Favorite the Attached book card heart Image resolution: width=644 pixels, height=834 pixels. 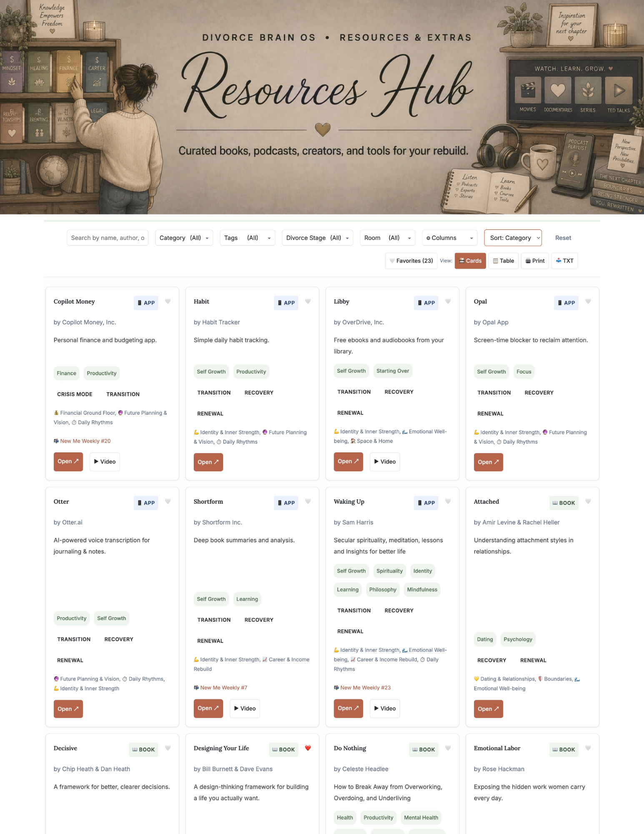click(588, 501)
